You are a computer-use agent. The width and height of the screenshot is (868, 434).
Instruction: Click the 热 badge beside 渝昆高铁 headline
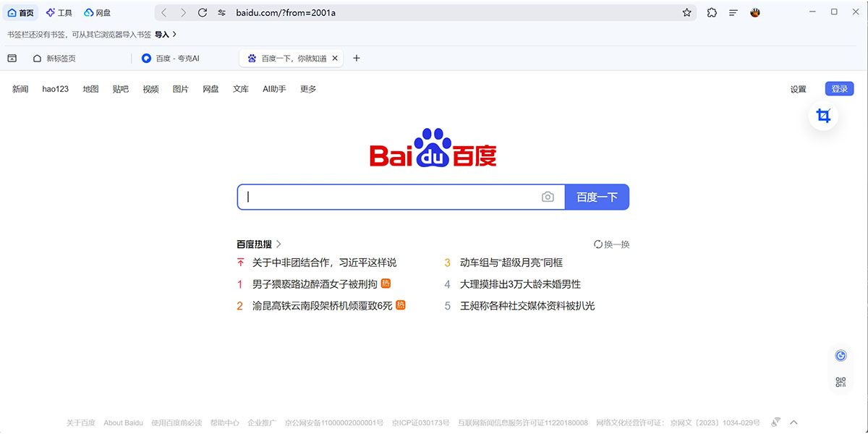(x=401, y=305)
